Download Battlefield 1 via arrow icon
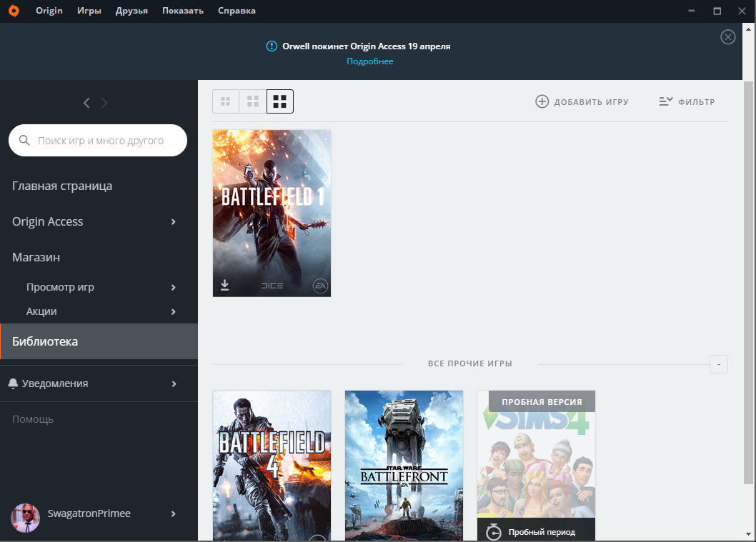Viewport: 756px width, 542px height. [x=224, y=285]
